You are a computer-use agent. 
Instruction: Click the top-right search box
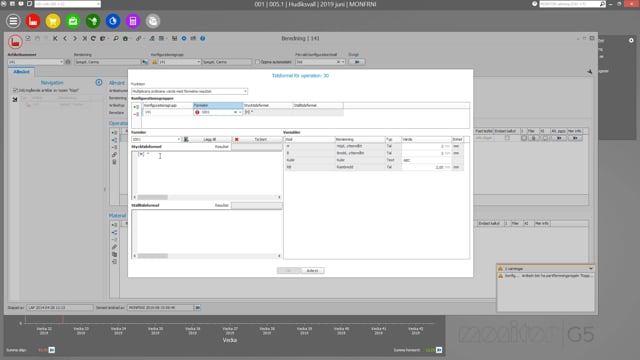573,4
